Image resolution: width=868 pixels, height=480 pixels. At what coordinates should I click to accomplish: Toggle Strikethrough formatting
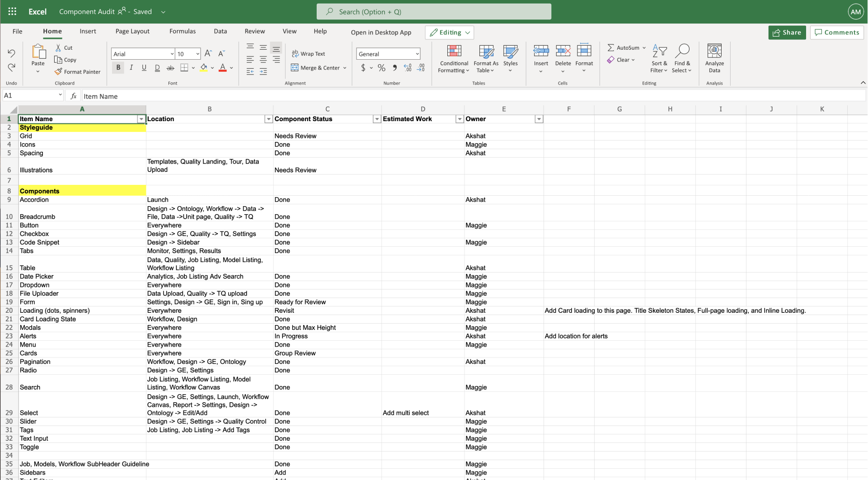click(x=170, y=68)
